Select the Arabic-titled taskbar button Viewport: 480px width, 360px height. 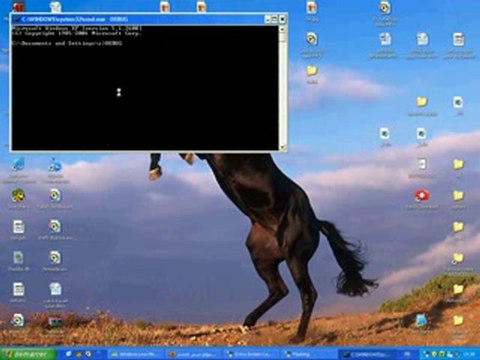click(x=193, y=354)
